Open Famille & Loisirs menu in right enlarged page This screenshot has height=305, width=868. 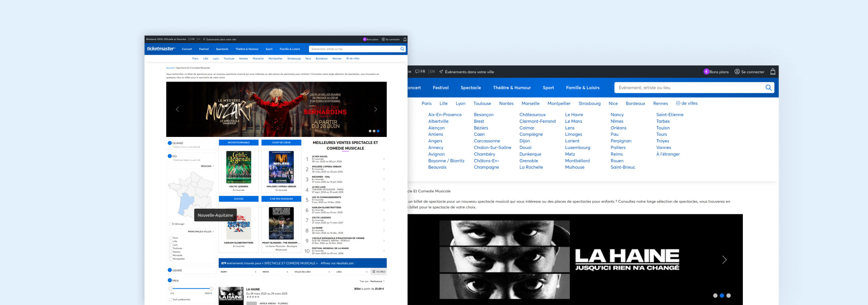tap(583, 87)
